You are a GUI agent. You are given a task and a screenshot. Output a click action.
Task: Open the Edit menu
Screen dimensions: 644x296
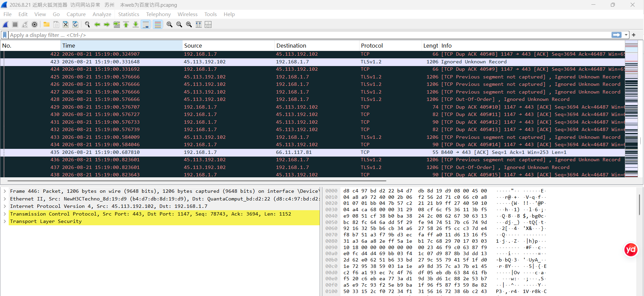[23, 14]
